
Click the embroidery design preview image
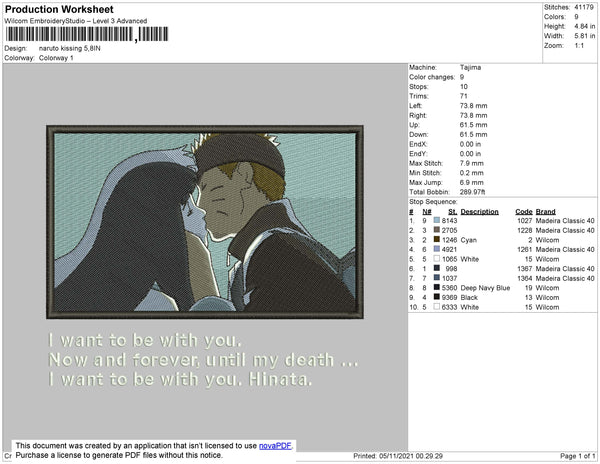205,222
